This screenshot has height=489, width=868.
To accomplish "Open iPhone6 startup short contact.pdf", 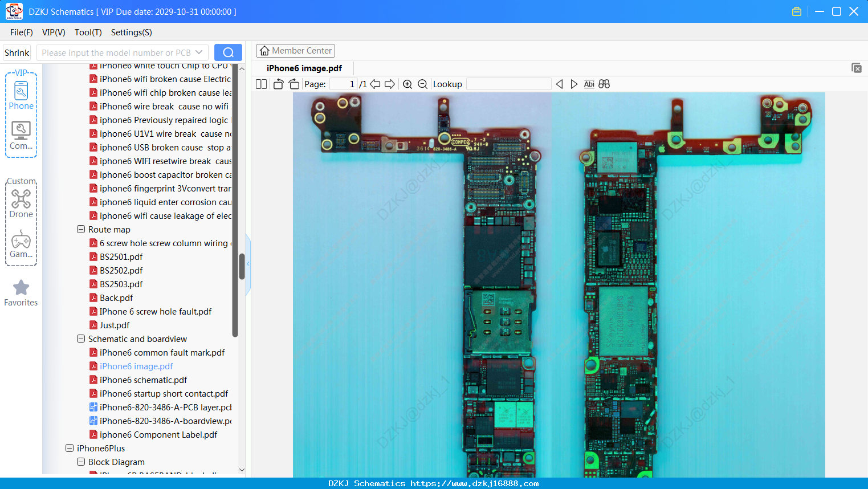I will click(158, 394).
